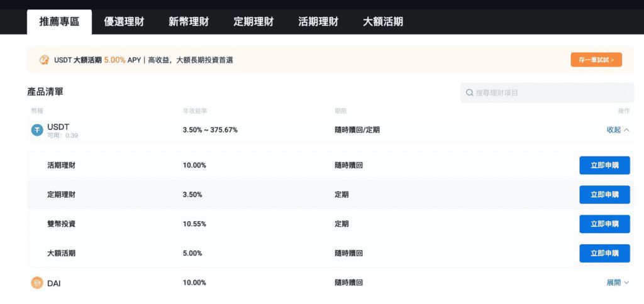Subscribe to 定期理財 at 3.50%
The width and height of the screenshot is (644, 304).
click(x=604, y=195)
